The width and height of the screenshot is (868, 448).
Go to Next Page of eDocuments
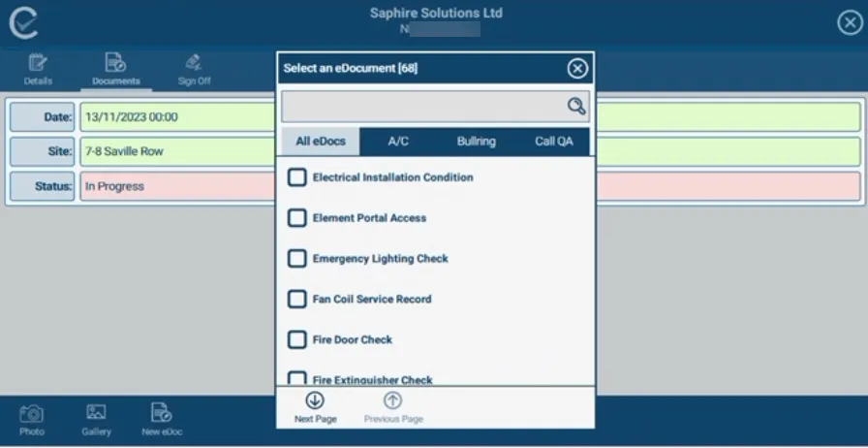pyautogui.click(x=316, y=401)
